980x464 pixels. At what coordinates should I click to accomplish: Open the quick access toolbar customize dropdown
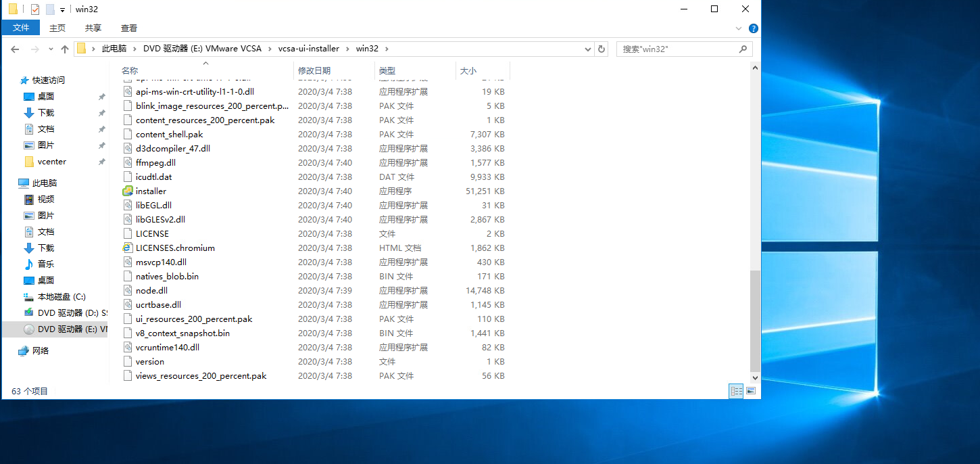click(x=62, y=10)
